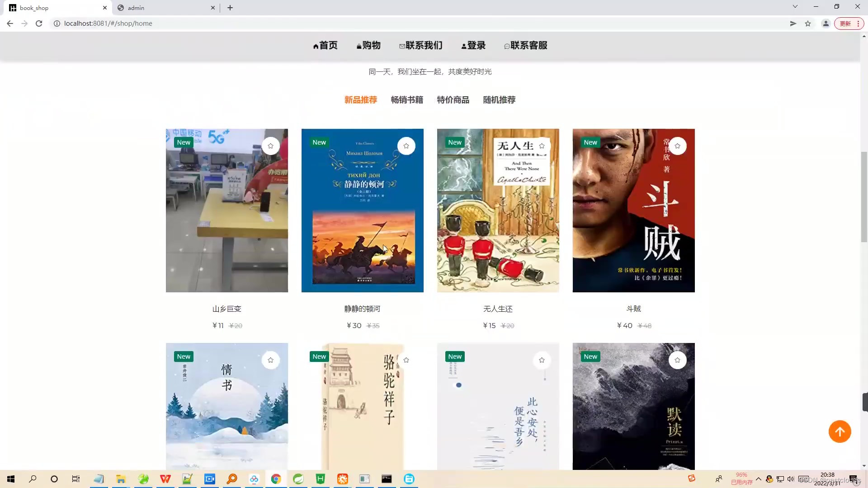This screenshot has height=488, width=868.
Task: Click the bookmark star in the address bar
Action: click(808, 23)
